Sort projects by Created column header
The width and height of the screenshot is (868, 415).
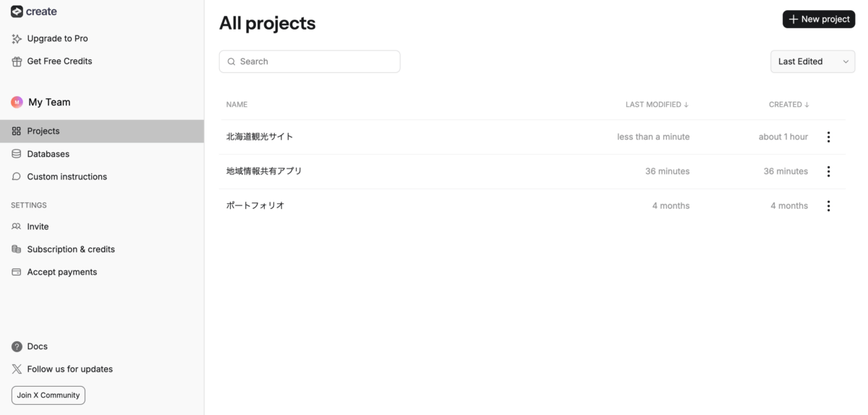point(788,105)
